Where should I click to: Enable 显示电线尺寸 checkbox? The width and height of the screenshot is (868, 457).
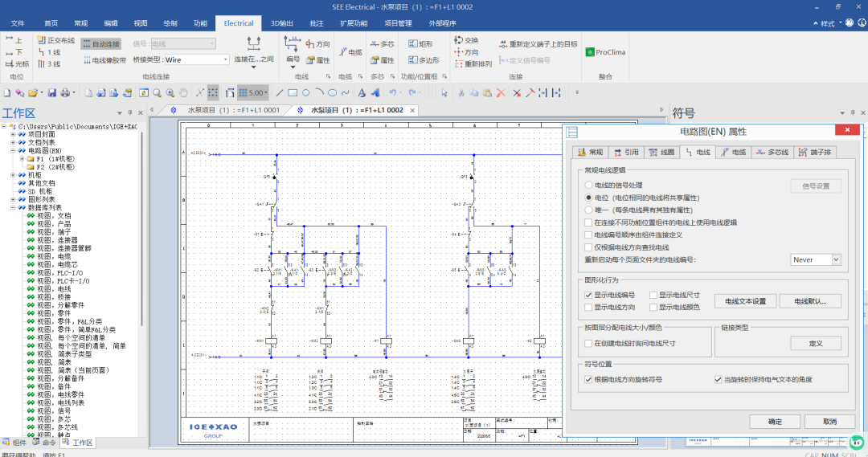click(674, 295)
